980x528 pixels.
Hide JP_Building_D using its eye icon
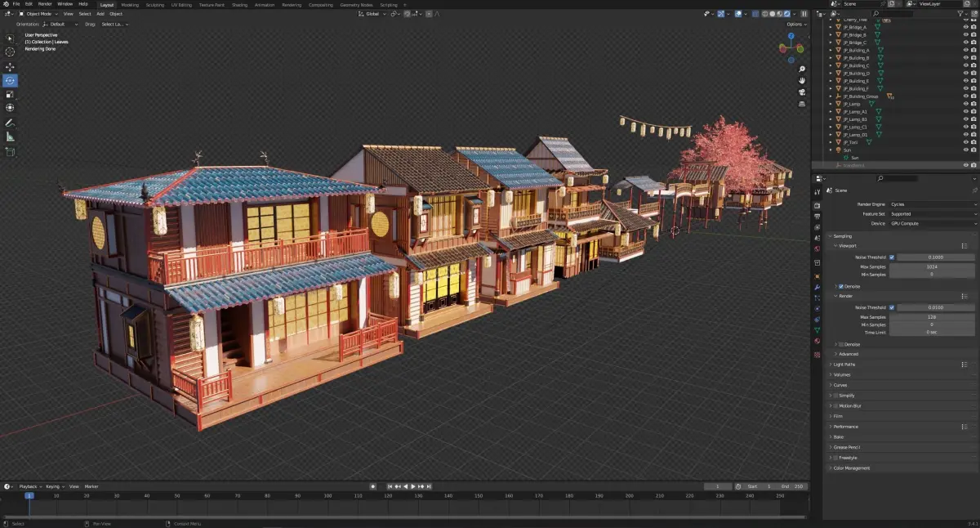[966, 74]
